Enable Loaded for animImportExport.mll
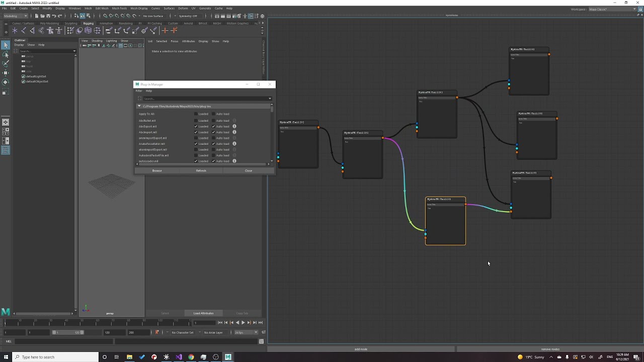This screenshot has height=362, width=644. pos(196,138)
